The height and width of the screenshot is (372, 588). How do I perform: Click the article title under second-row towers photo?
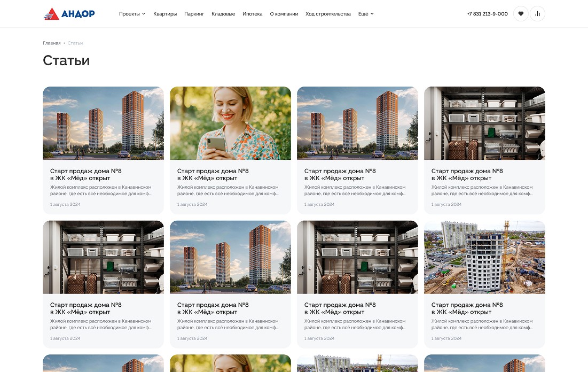pyautogui.click(x=213, y=308)
